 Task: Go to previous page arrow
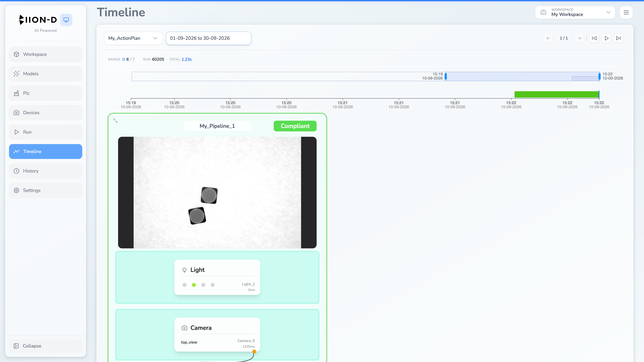tap(548, 38)
